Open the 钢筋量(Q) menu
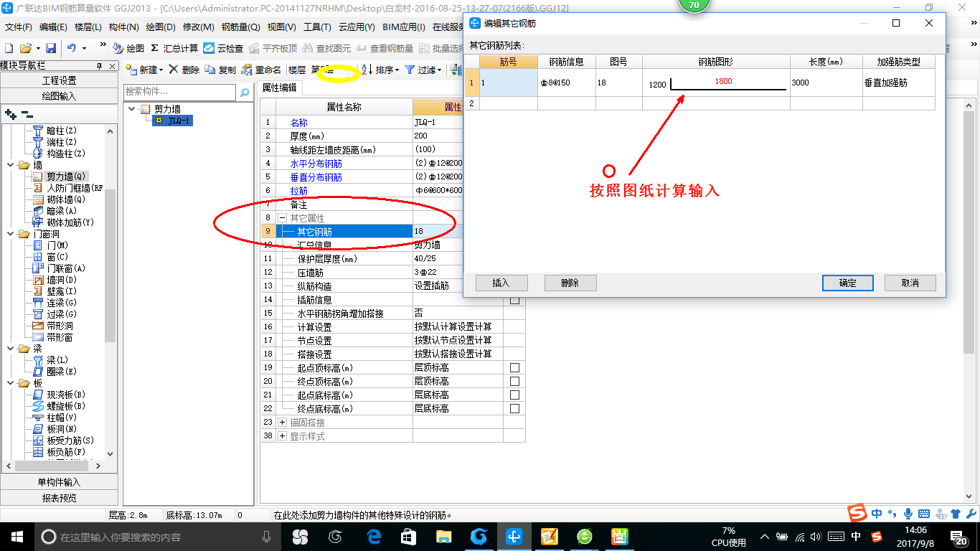Screen dimensions: 980x551 [x=240, y=27]
